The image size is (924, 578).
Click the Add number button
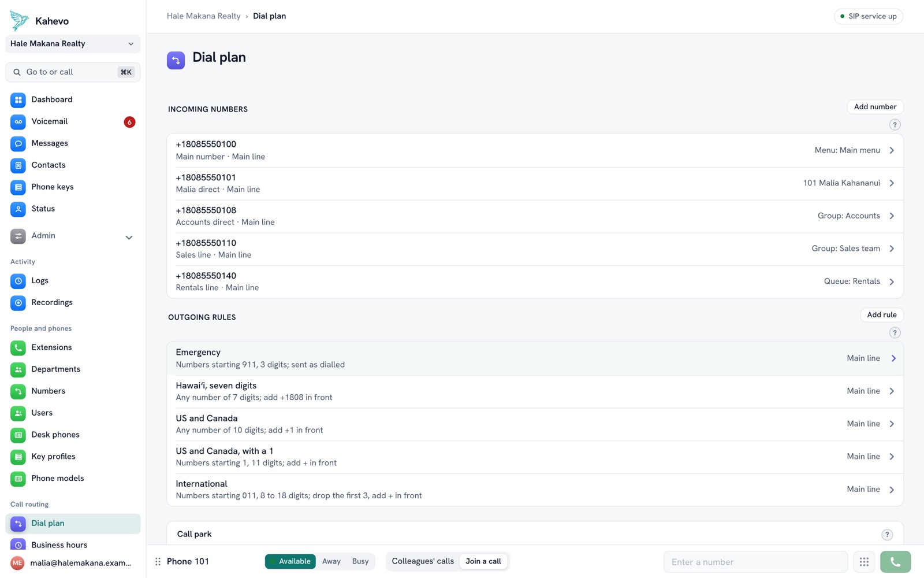click(875, 107)
